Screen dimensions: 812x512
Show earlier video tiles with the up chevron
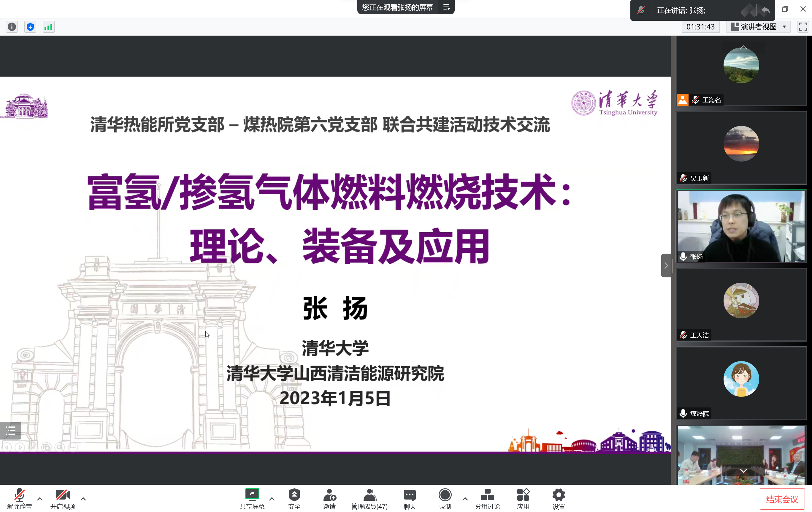click(x=743, y=47)
